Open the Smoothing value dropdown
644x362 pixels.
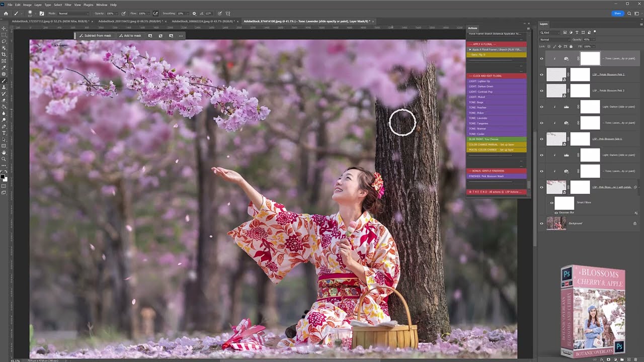pyautogui.click(x=187, y=14)
